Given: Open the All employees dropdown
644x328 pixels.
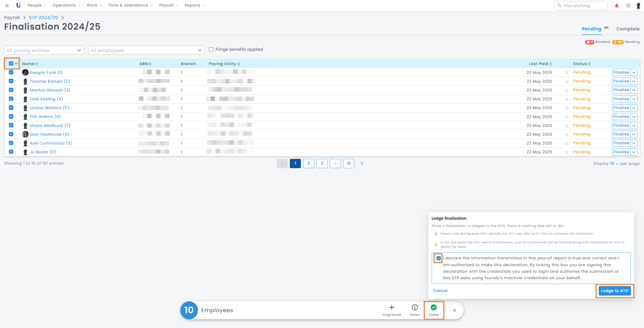Looking at the screenshot, I should [146, 50].
